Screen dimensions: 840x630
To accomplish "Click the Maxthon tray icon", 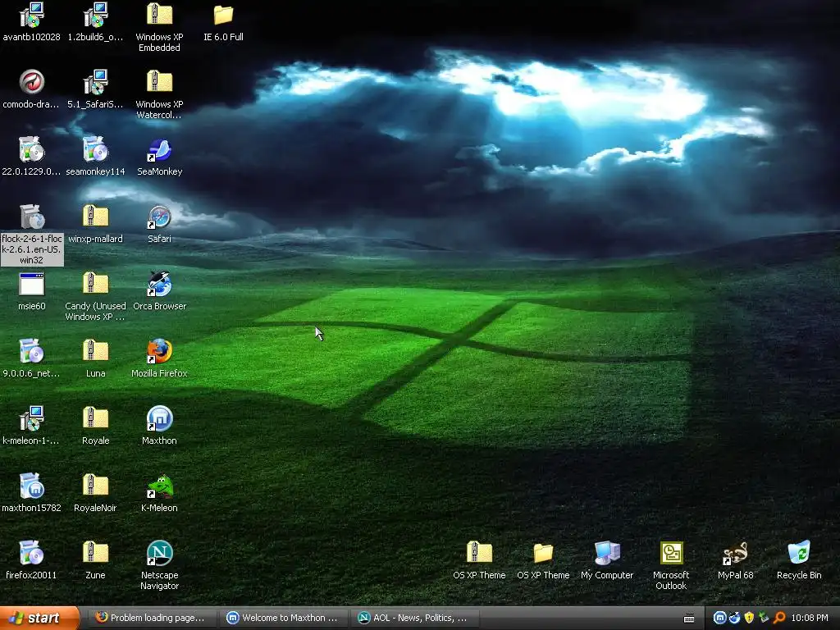I will pyautogui.click(x=720, y=618).
